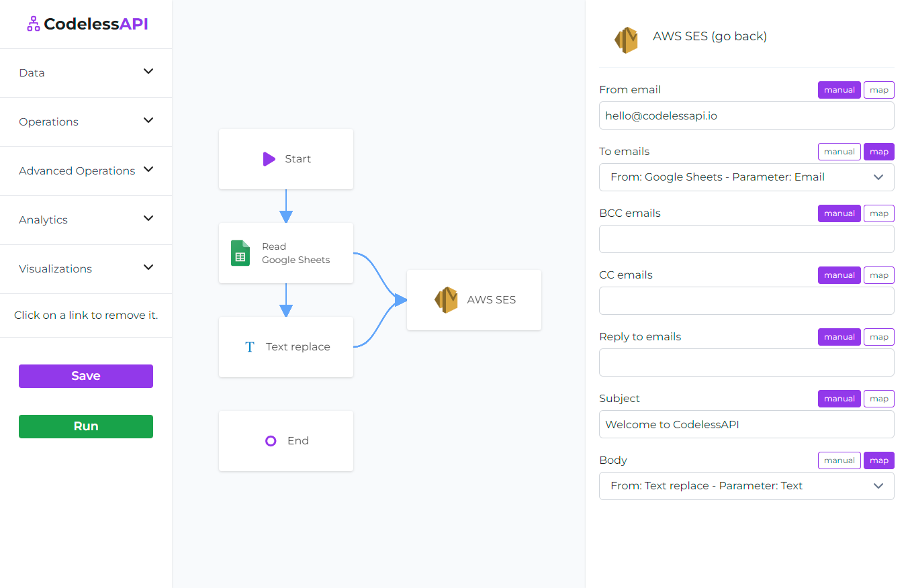Image resolution: width=908 pixels, height=588 pixels.
Task: Click the CC emails input field
Action: click(x=747, y=301)
